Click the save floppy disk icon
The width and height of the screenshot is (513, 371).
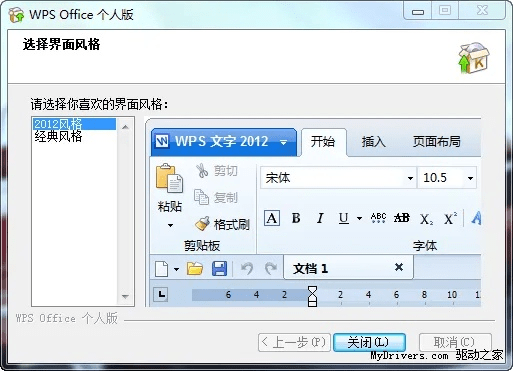tap(219, 268)
